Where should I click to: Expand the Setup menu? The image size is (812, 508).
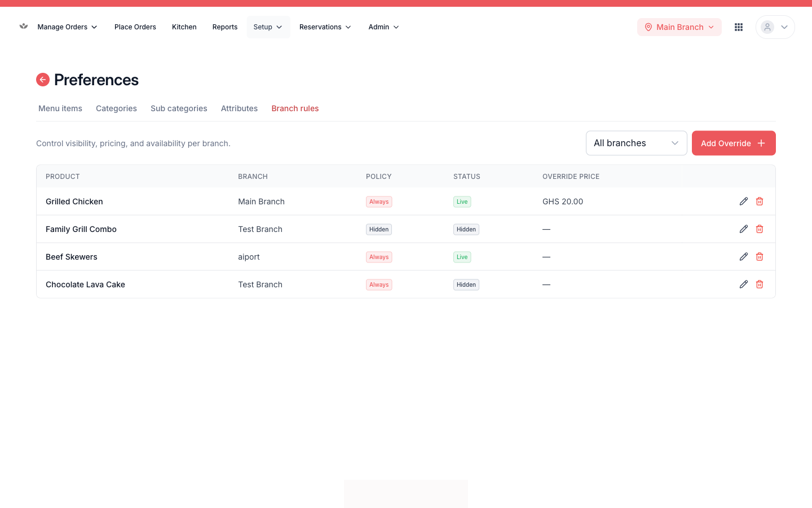pos(268,27)
